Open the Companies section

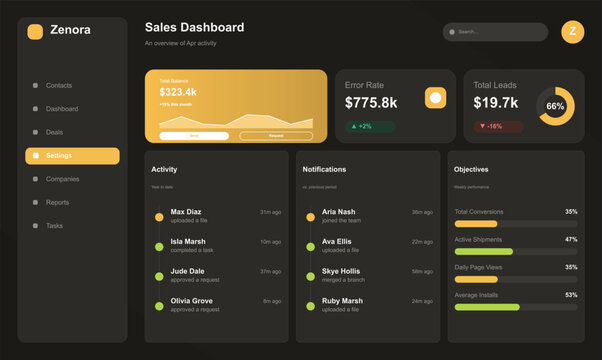click(72, 179)
